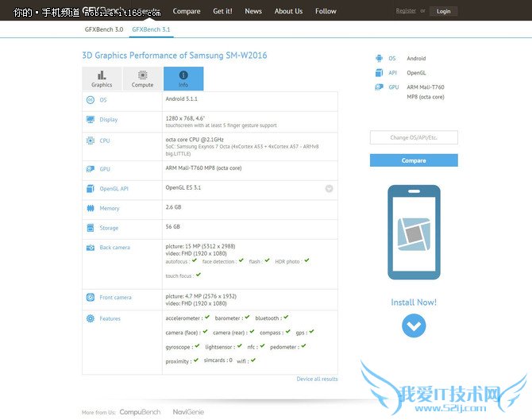Click the autofocus green checkmark

(195, 260)
